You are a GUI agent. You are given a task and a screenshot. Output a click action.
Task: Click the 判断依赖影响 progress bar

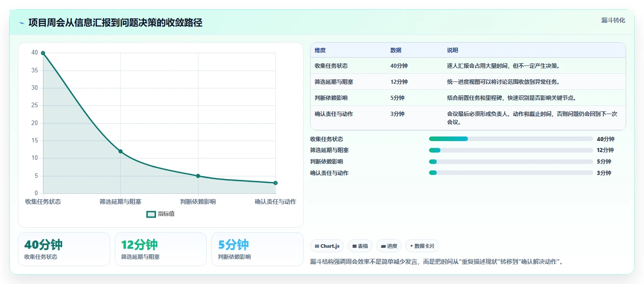pos(511,162)
